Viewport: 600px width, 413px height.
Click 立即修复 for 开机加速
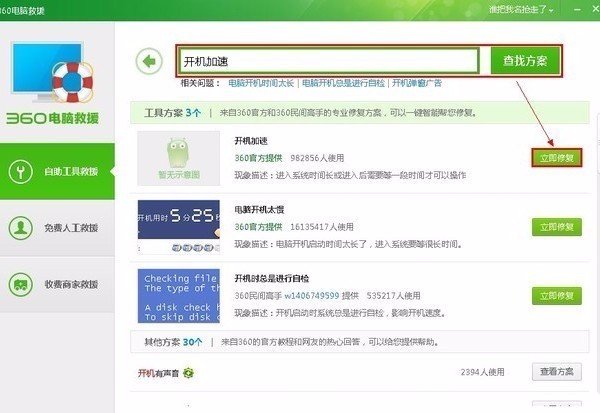point(557,158)
